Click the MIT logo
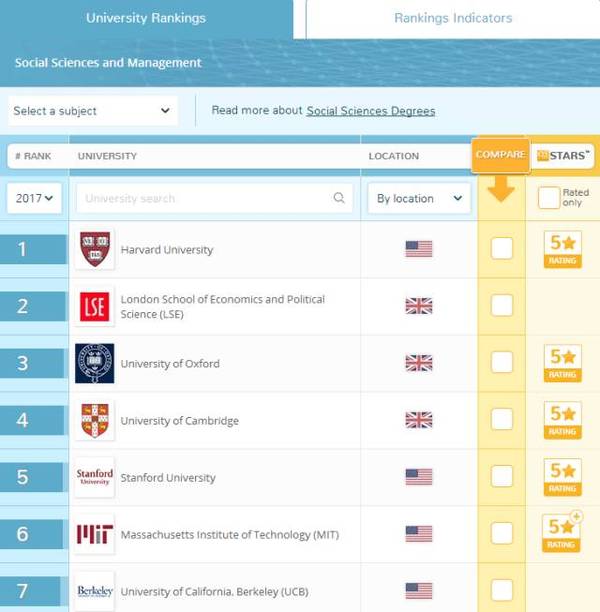Image resolution: width=600 pixels, height=612 pixels. 95,534
